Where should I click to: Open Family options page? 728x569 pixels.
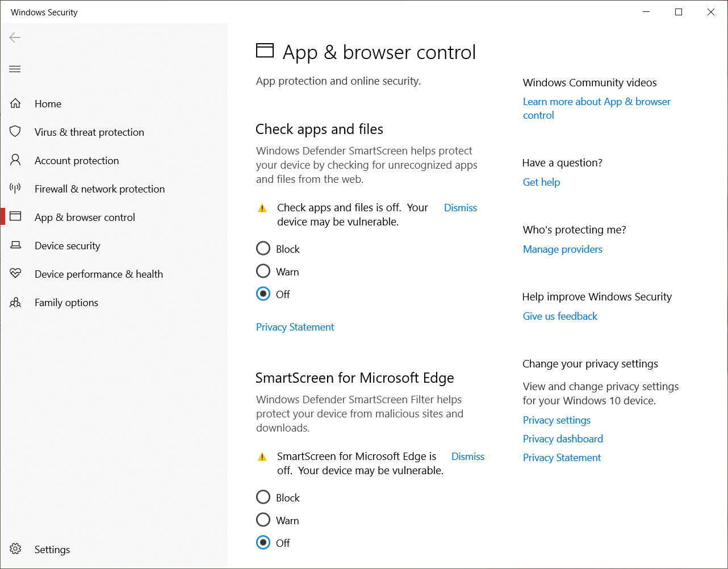(x=66, y=303)
